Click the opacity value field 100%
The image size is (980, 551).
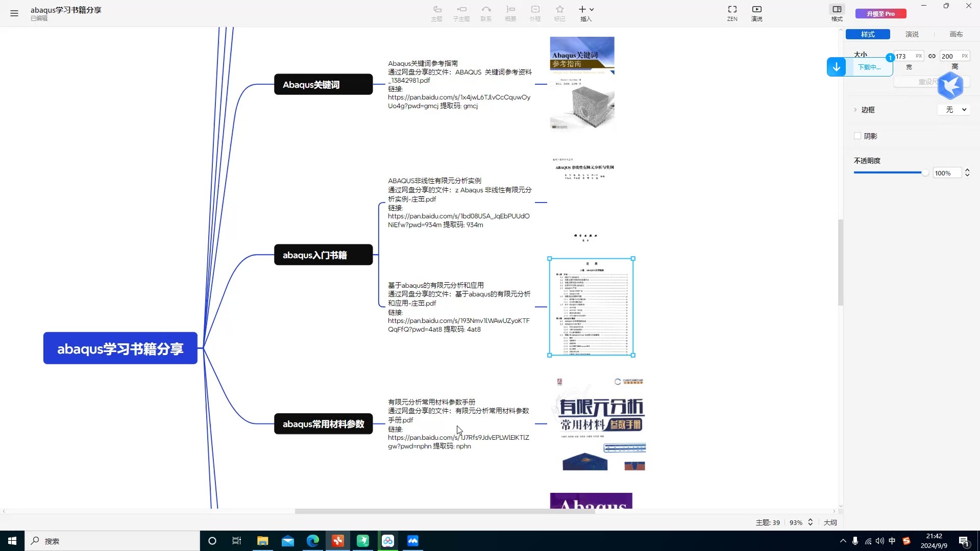946,173
